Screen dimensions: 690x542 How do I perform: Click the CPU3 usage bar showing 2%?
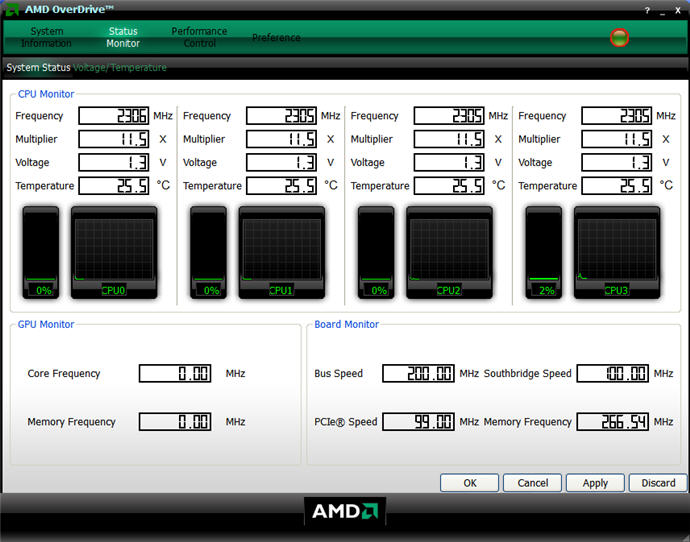544,253
